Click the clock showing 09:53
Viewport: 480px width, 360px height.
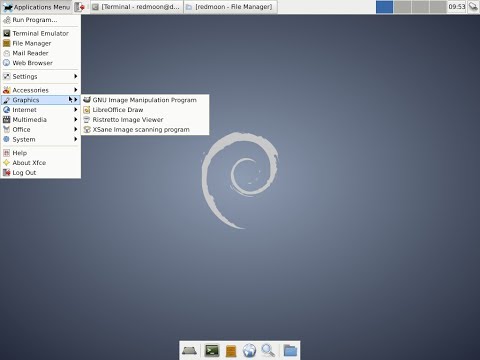point(456,7)
